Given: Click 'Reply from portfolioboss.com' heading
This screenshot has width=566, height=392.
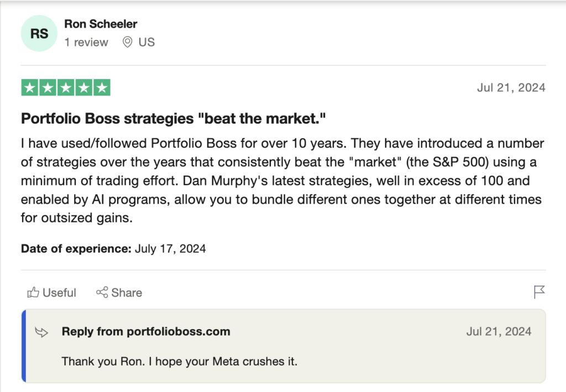Looking at the screenshot, I should pos(146,331).
